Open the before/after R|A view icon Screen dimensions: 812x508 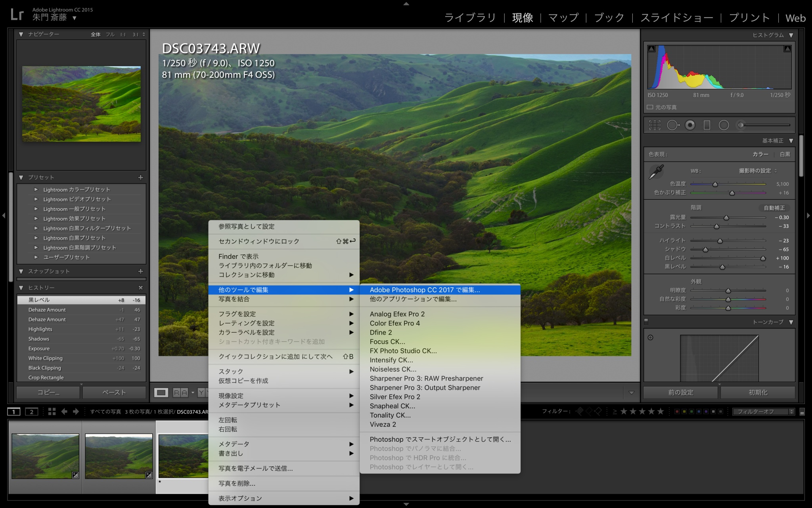tap(180, 393)
